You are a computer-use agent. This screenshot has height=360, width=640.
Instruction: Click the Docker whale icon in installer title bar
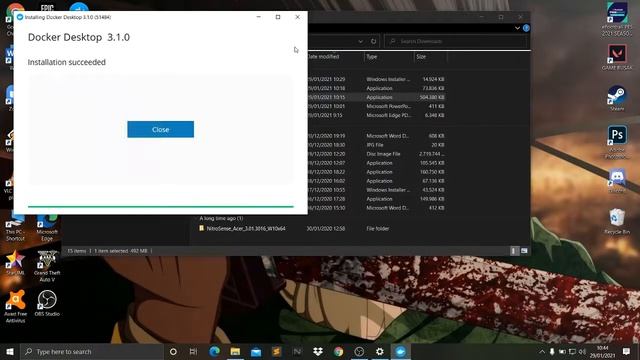click(x=20, y=17)
